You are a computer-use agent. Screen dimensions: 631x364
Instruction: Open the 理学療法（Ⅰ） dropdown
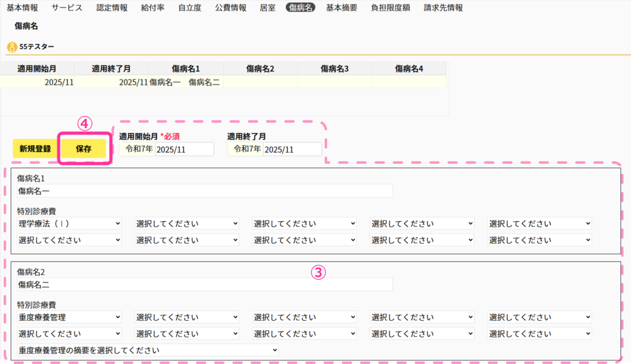click(70, 223)
